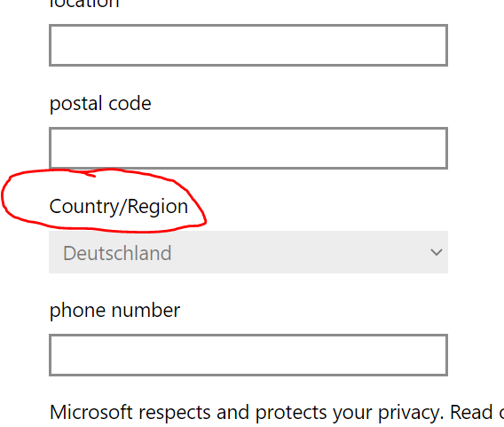Click the word "Microsoft" in privacy notice

pyautogui.click(x=91, y=412)
